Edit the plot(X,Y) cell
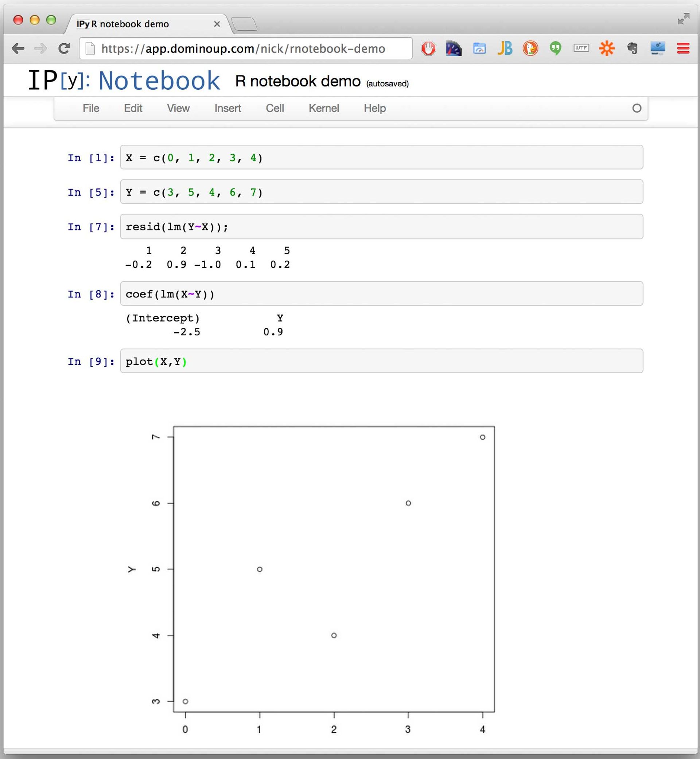 pos(381,361)
